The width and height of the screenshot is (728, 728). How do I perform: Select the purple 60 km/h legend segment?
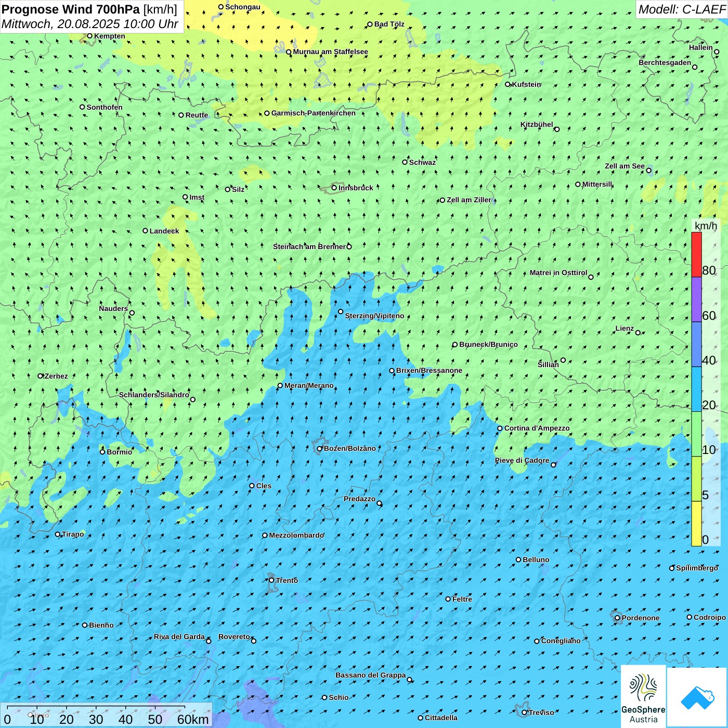pyautogui.click(x=696, y=299)
